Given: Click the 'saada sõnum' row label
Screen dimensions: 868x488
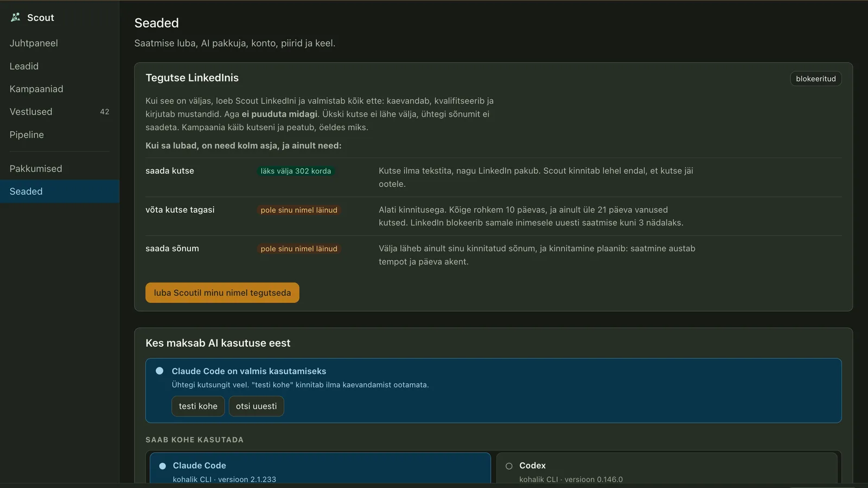Looking at the screenshot, I should point(172,249).
